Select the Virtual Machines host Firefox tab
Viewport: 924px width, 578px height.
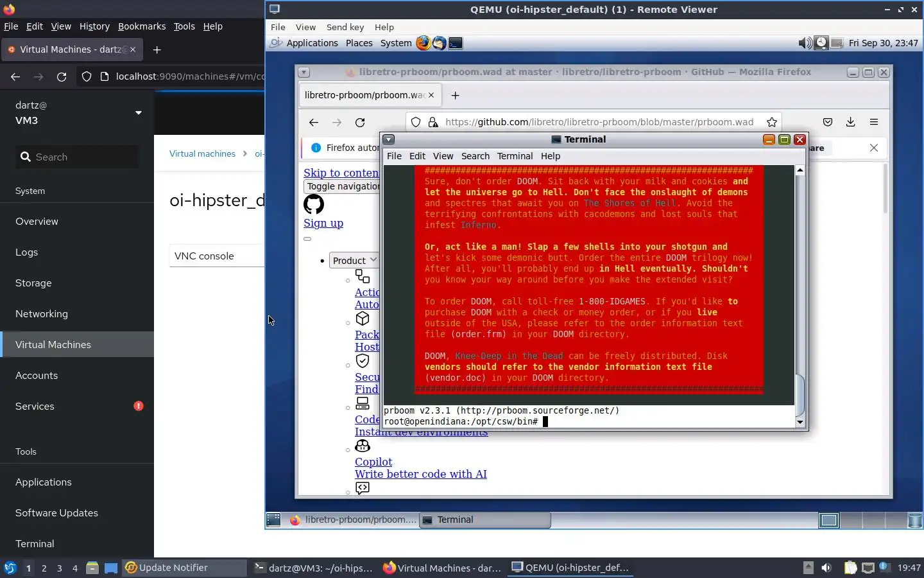(x=71, y=49)
